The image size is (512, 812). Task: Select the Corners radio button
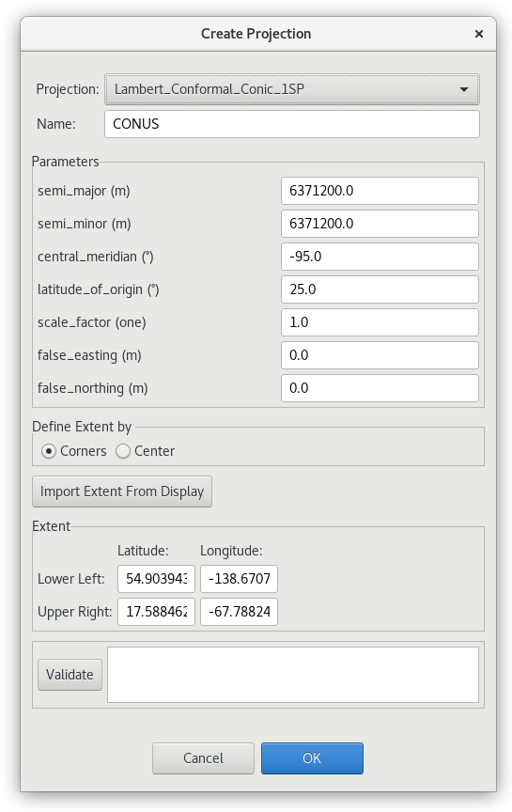tap(49, 451)
